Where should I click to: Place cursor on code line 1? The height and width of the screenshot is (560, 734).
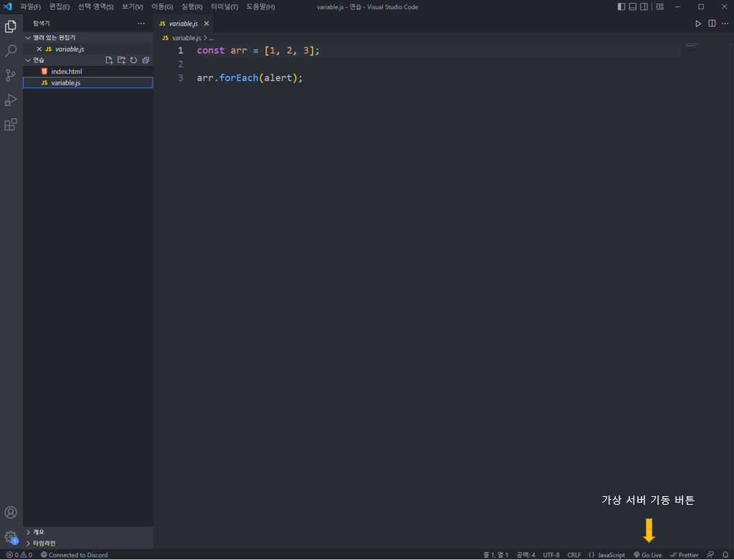[258, 51]
